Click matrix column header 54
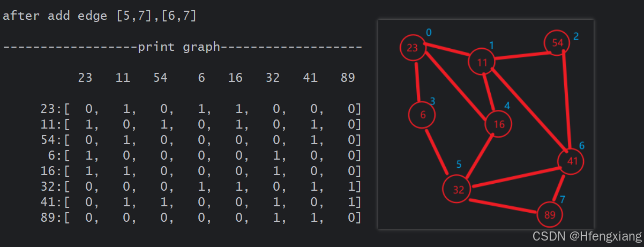Screen dimensions: 644x247 160,78
